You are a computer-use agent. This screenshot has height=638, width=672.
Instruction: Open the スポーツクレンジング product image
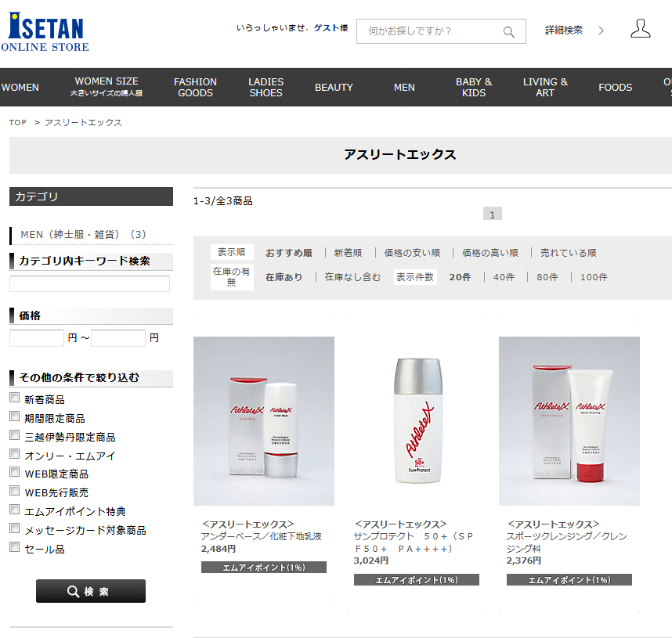tap(569, 421)
